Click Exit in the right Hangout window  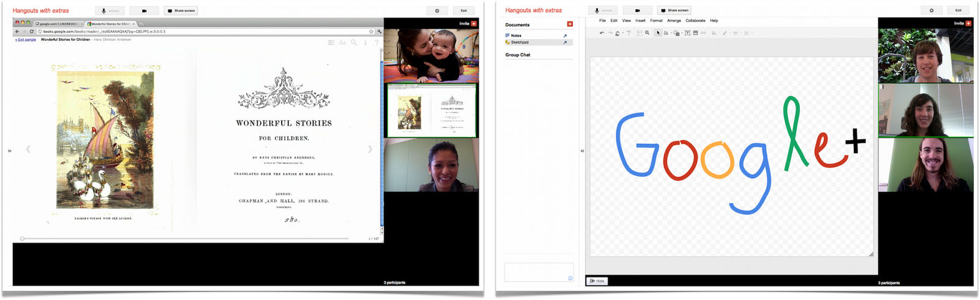959,10
